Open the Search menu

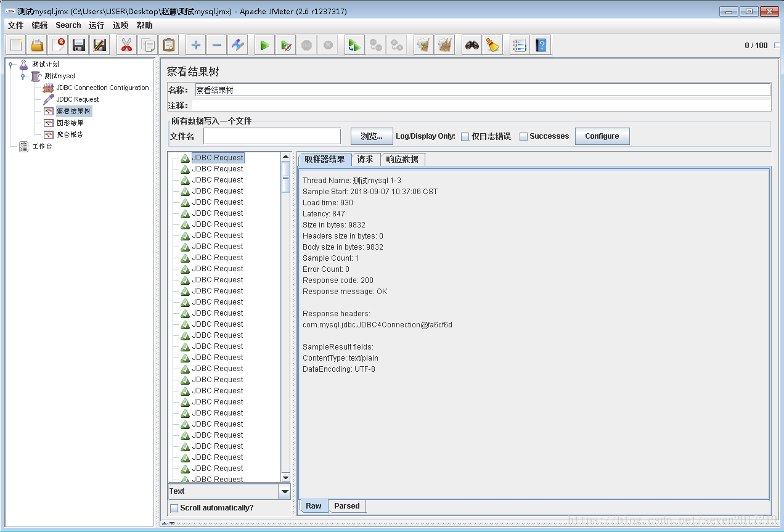[68, 25]
